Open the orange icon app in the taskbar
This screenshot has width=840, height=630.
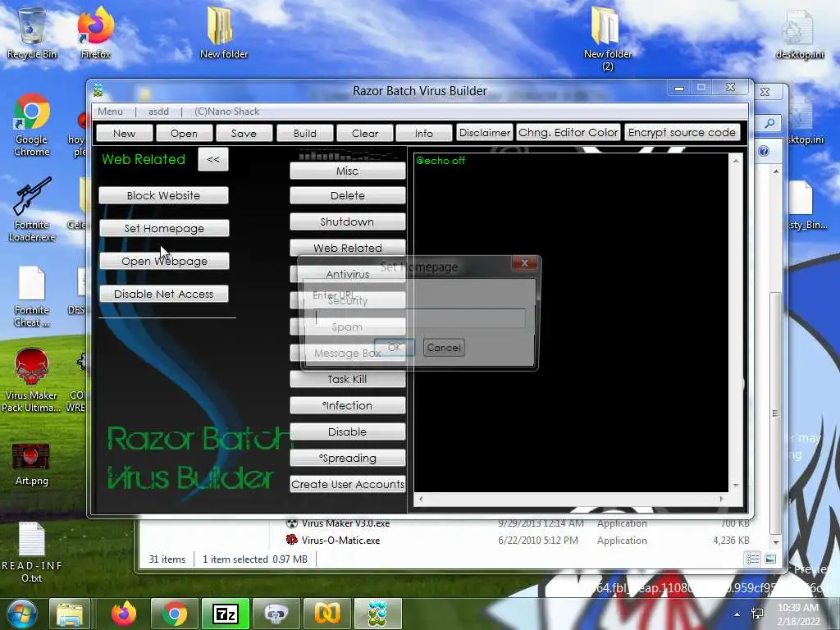(x=326, y=614)
